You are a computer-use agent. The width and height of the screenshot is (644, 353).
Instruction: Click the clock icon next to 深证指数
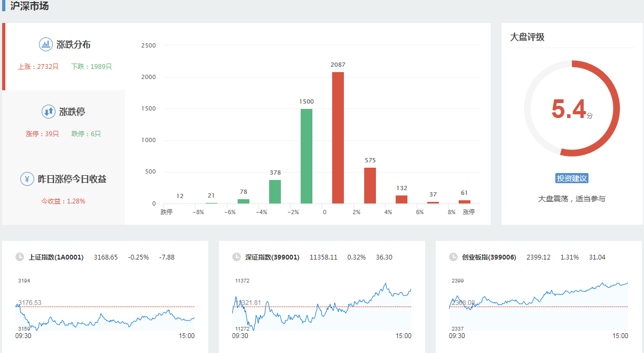click(x=237, y=257)
